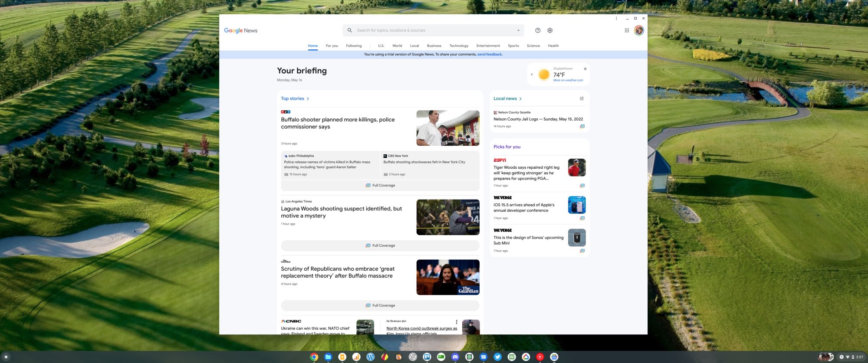868x363 pixels.
Task: Click the Google account profile avatar
Action: tap(639, 30)
